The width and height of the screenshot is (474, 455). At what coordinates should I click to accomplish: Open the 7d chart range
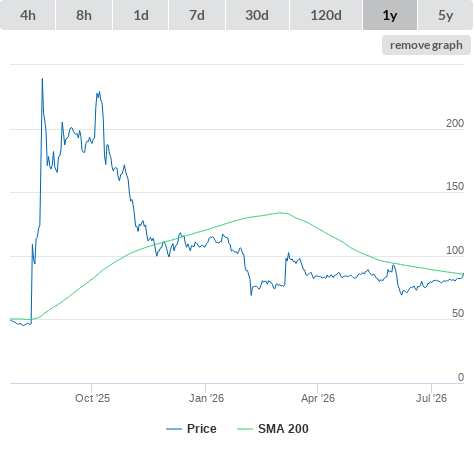(x=197, y=15)
